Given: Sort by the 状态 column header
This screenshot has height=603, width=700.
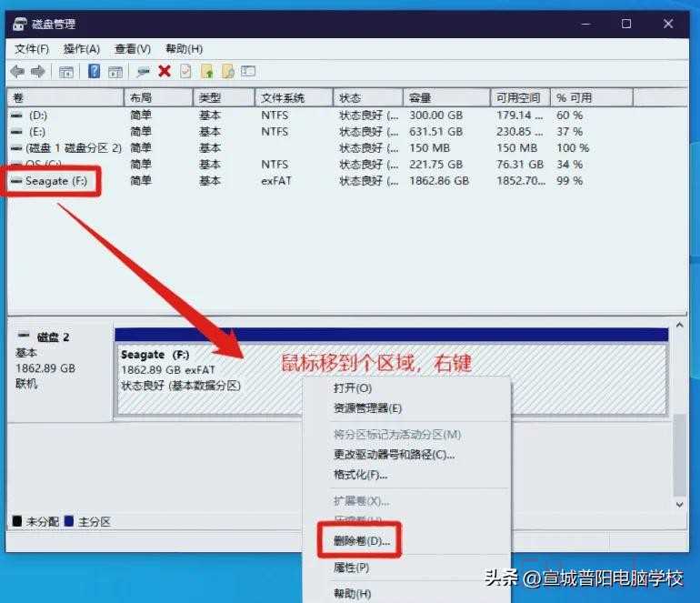Looking at the screenshot, I should click(368, 98).
